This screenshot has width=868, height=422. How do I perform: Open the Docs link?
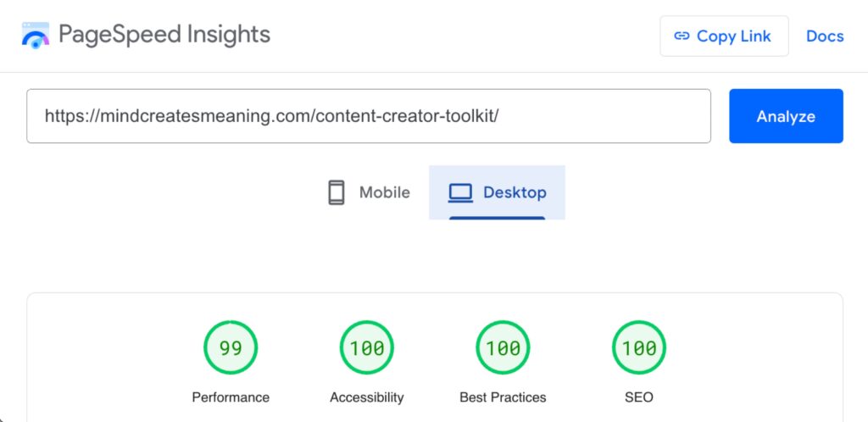point(825,36)
